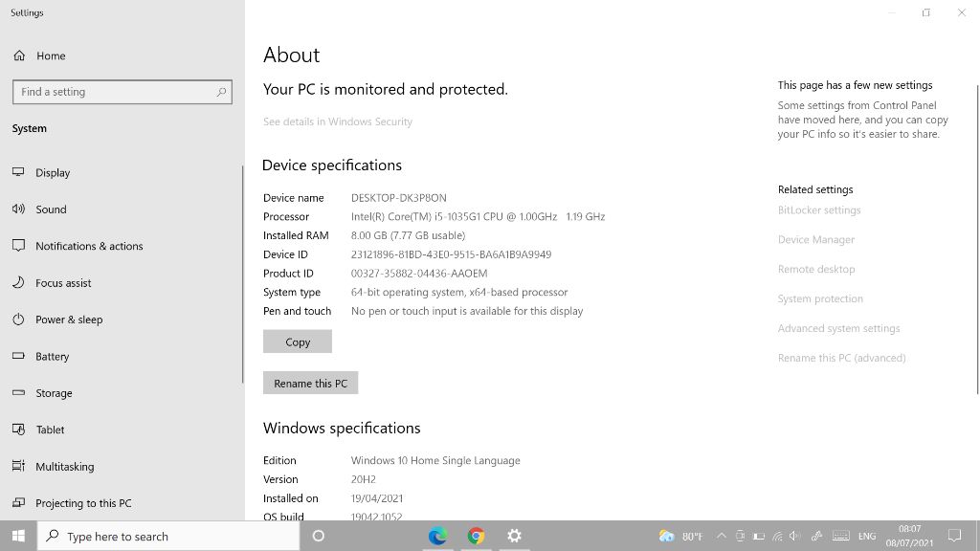Open the clock and date showing 08:07
This screenshot has width=980, height=551.
[909, 536]
